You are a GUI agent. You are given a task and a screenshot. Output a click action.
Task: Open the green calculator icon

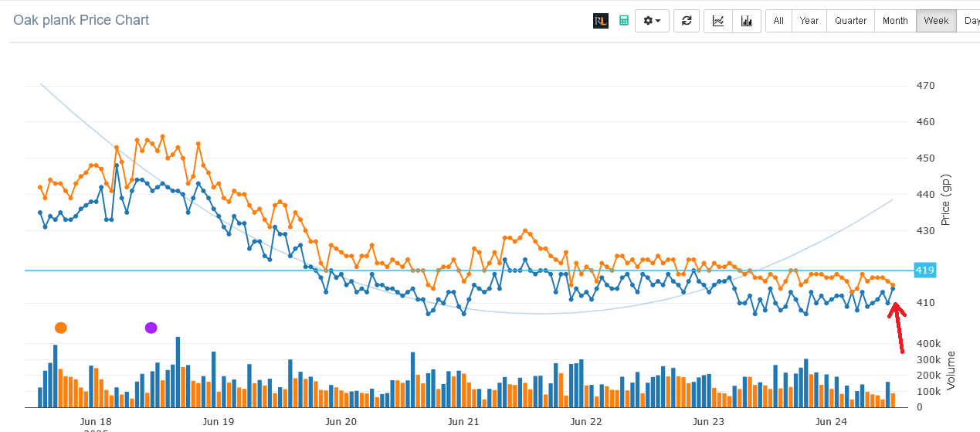623,21
